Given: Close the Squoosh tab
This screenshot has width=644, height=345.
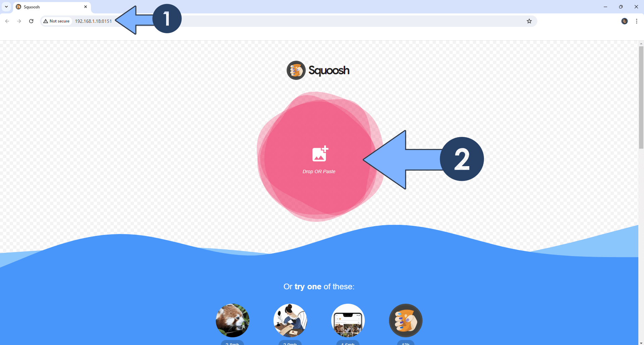Looking at the screenshot, I should tap(86, 7).
